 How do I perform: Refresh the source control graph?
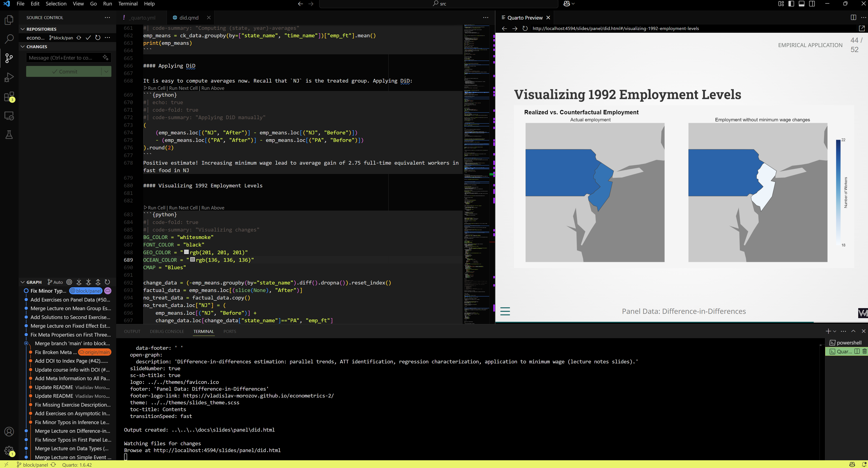[x=108, y=282]
